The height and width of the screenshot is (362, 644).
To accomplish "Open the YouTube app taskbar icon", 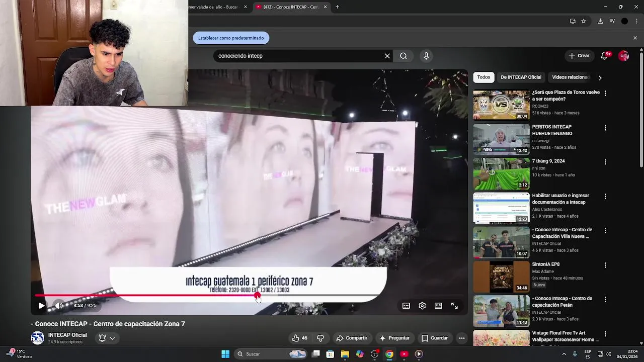I will coord(404,354).
